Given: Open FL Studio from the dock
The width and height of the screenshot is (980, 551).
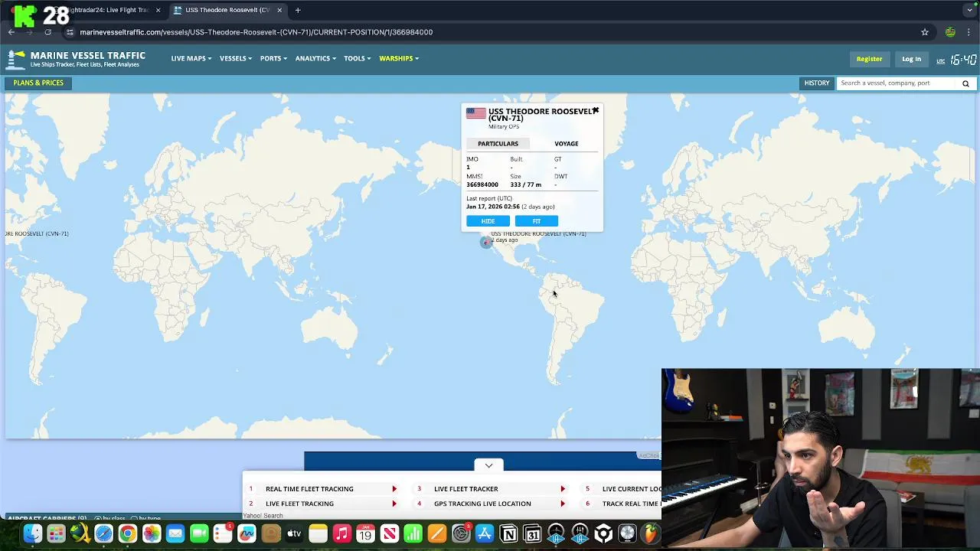Looking at the screenshot, I should click(x=651, y=533).
